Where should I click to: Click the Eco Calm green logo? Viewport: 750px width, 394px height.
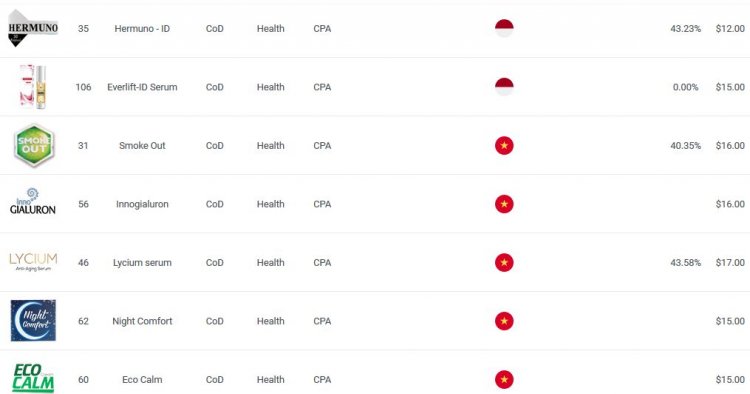[x=33, y=378]
